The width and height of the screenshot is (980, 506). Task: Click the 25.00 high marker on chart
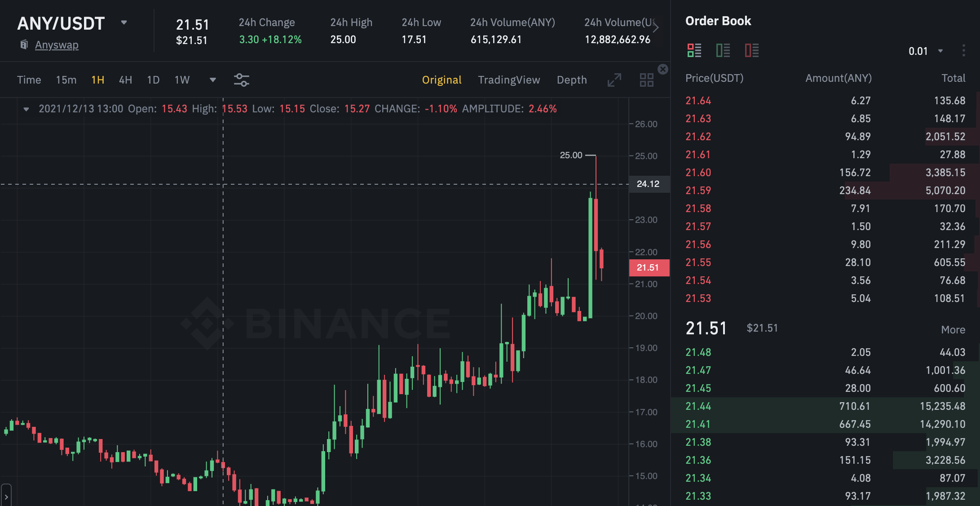571,155
